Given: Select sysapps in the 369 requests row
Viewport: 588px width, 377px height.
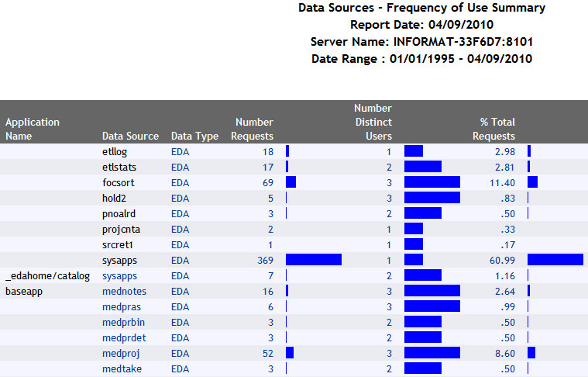Looking at the screenshot, I should pos(119,260).
